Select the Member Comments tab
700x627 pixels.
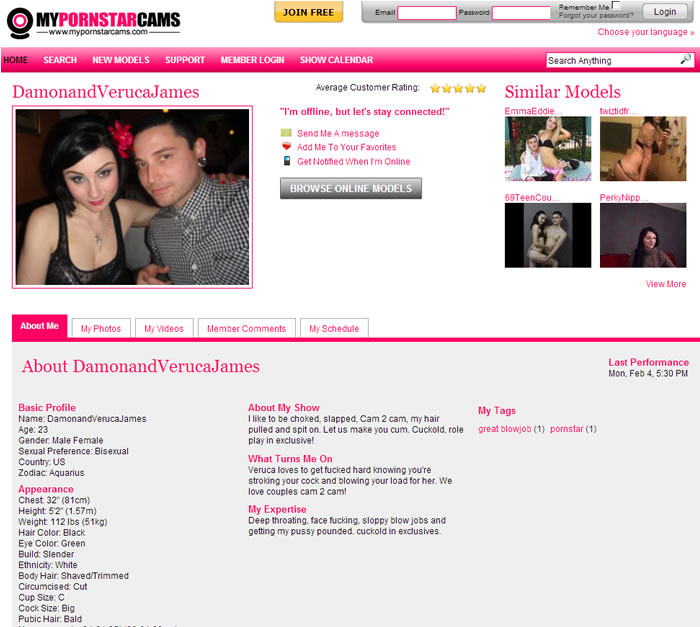246,328
